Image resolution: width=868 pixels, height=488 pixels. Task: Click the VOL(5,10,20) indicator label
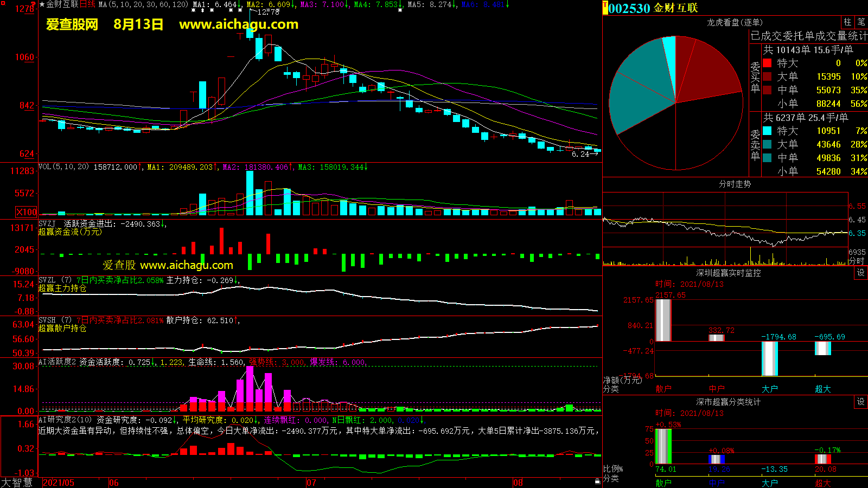[63, 167]
